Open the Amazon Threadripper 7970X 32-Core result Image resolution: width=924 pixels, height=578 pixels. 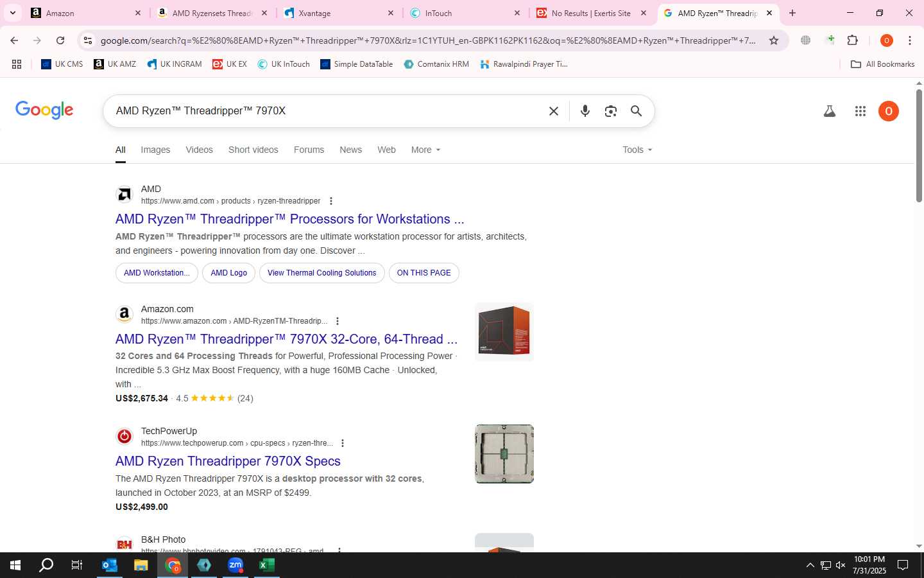tap(286, 339)
